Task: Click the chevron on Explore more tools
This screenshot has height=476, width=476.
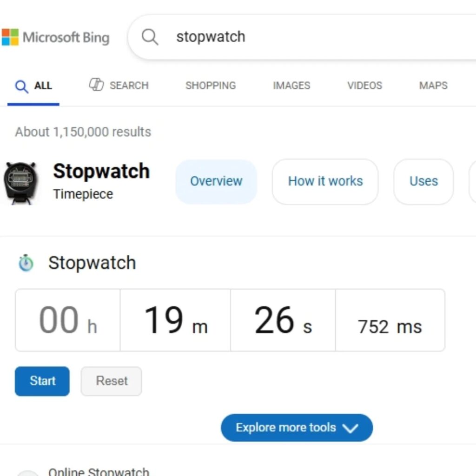Action: 350,428
